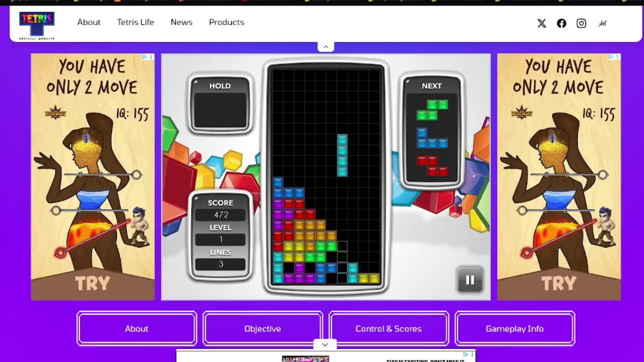
Task: Open the Threads-style icon beside Instagram
Action: (x=602, y=23)
